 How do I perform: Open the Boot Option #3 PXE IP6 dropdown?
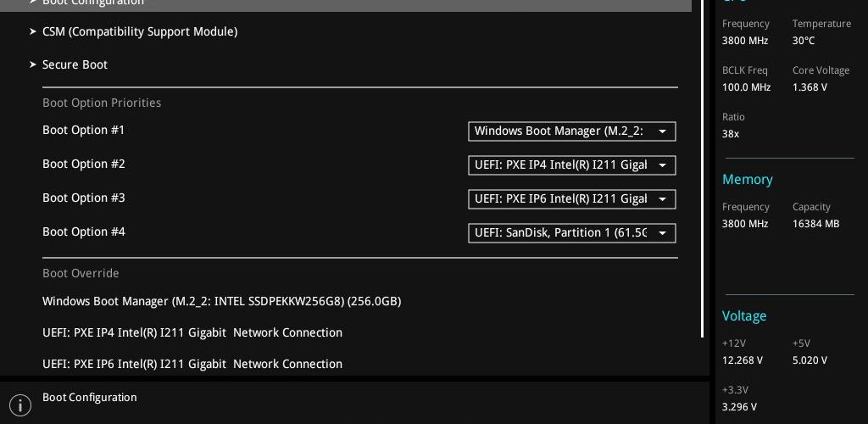pyautogui.click(x=572, y=199)
